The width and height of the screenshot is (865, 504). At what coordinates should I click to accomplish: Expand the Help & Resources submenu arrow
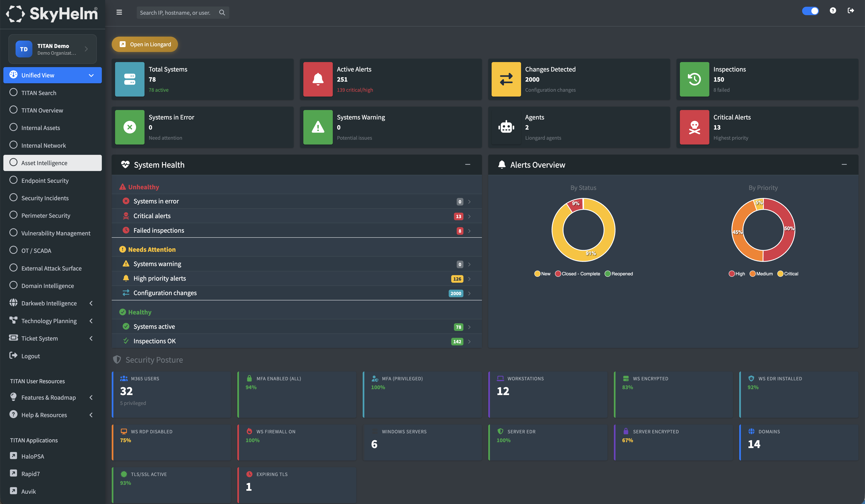point(91,415)
